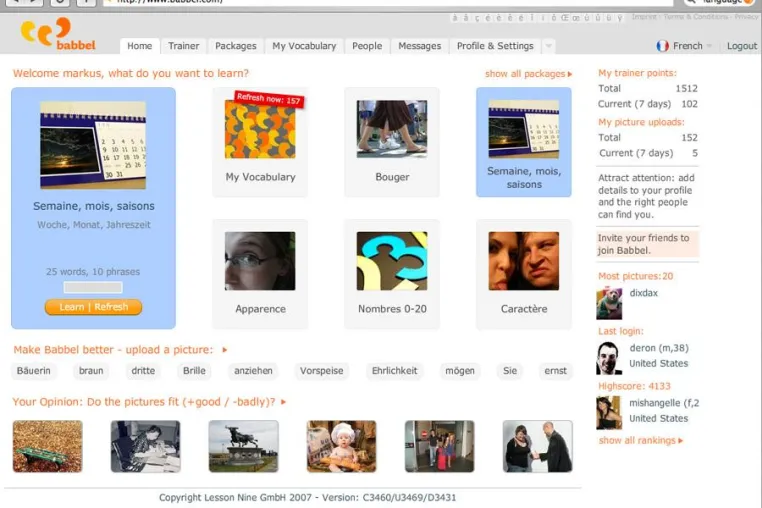This screenshot has width=762, height=508.
Task: Open the Messages tab
Action: 419,46
